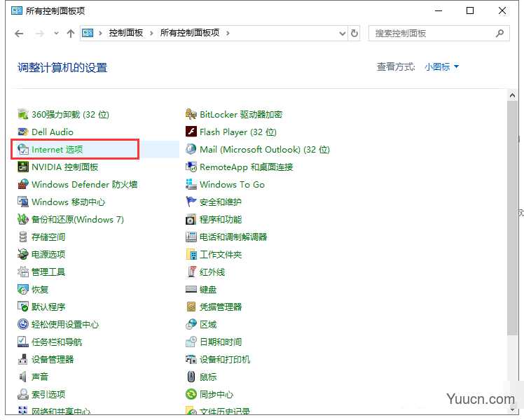Viewport: 524px width, 420px height.
Task: Go back with the back arrow
Action: tap(20, 34)
